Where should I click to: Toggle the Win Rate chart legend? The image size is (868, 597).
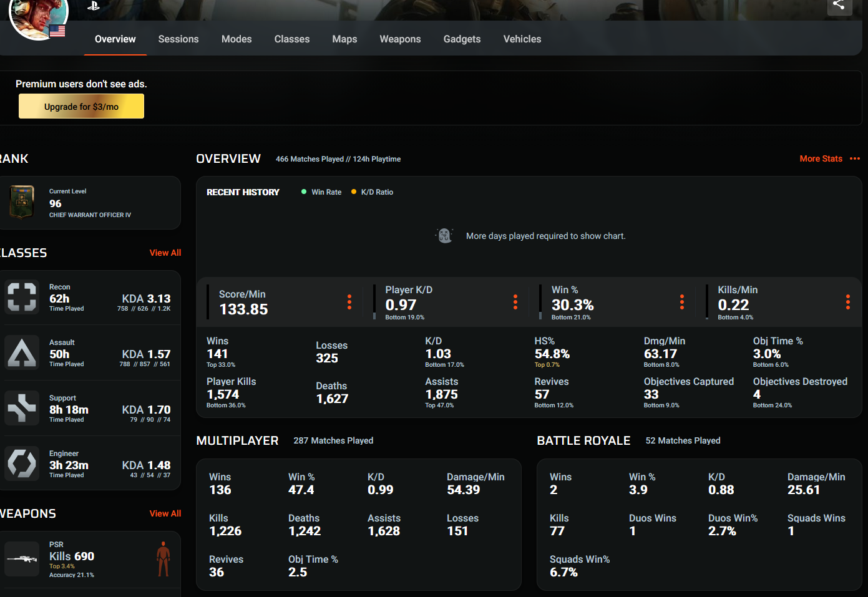pos(321,192)
